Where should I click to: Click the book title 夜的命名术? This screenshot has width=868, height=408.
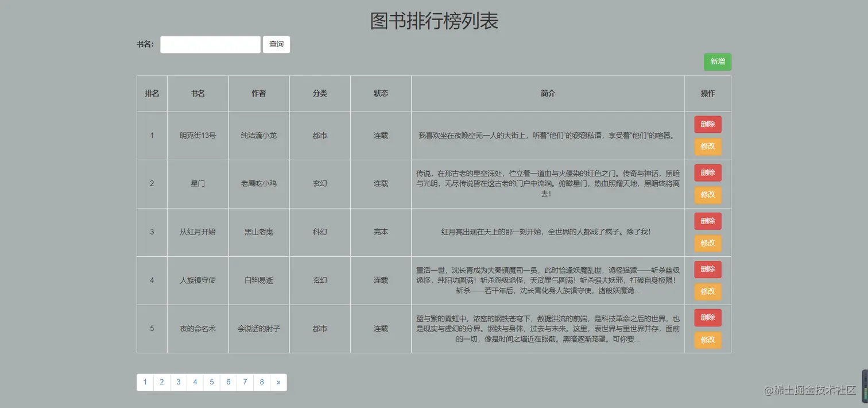198,329
